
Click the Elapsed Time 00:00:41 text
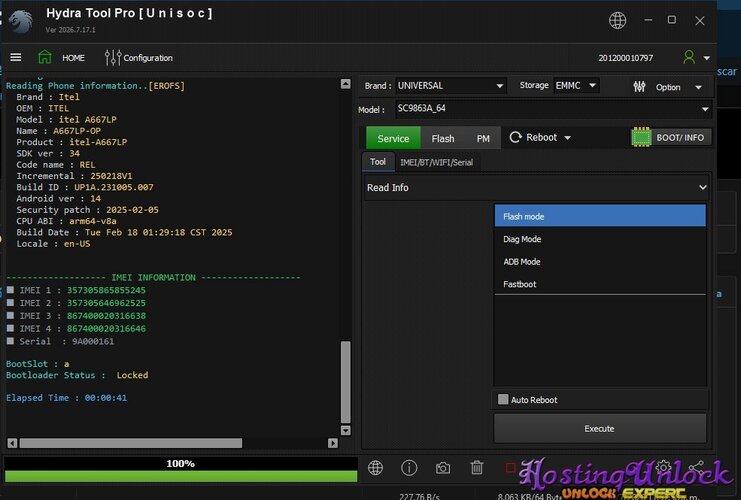66,398
